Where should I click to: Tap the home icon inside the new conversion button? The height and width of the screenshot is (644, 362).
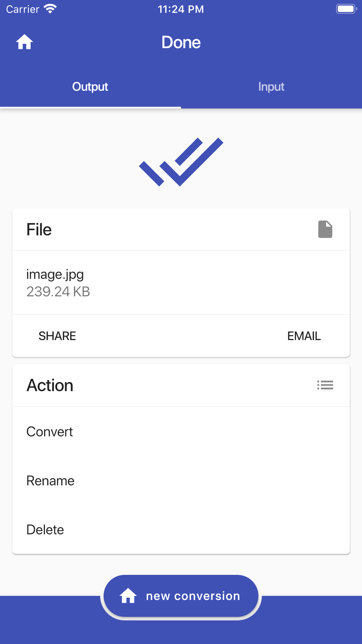[128, 596]
